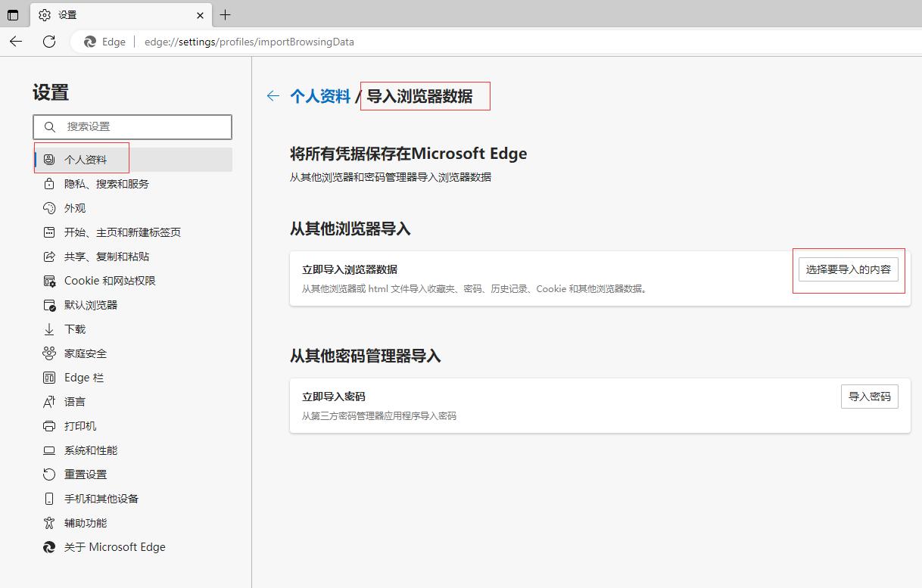
Task: Click the 导入密码 button
Action: [869, 396]
